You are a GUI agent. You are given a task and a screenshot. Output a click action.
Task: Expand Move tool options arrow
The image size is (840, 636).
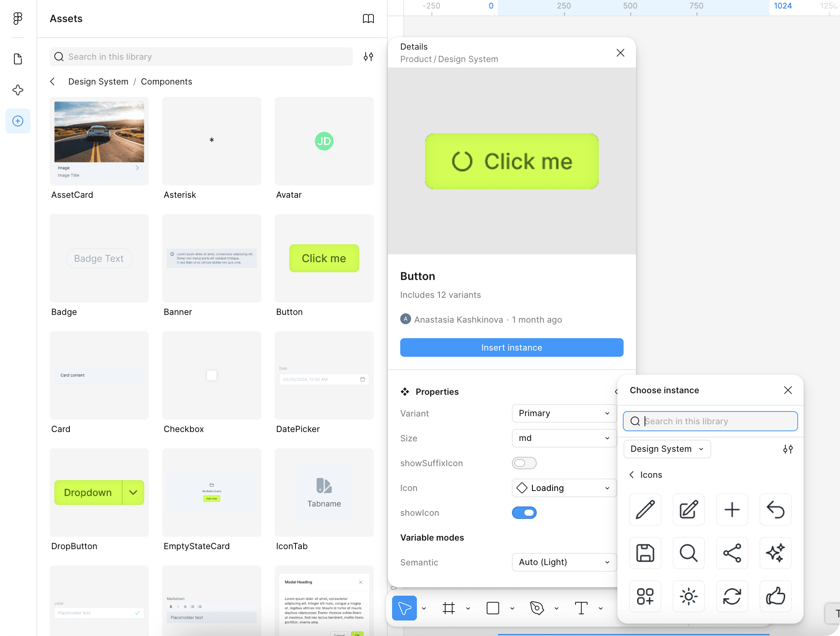424,608
